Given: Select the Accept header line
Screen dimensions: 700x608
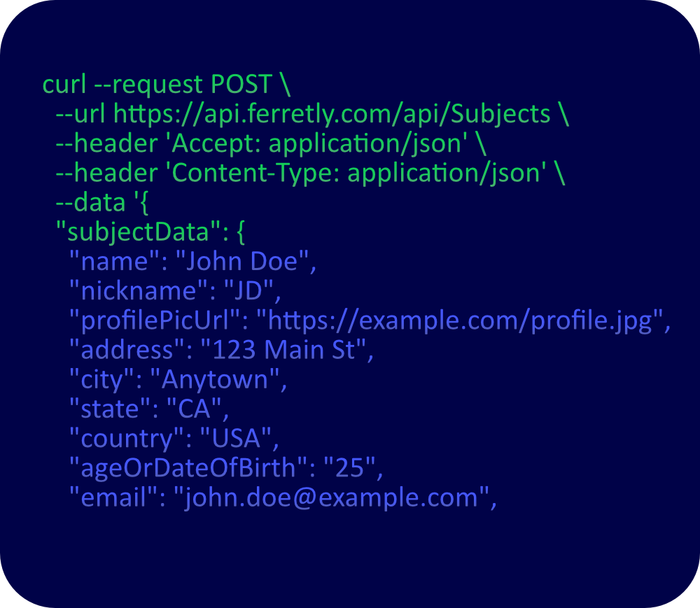Looking at the screenshot, I should click(269, 143).
